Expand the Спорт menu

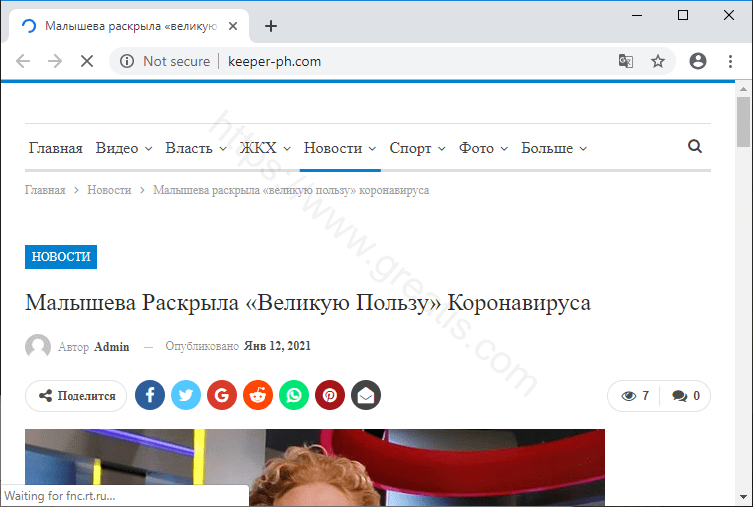pos(417,148)
